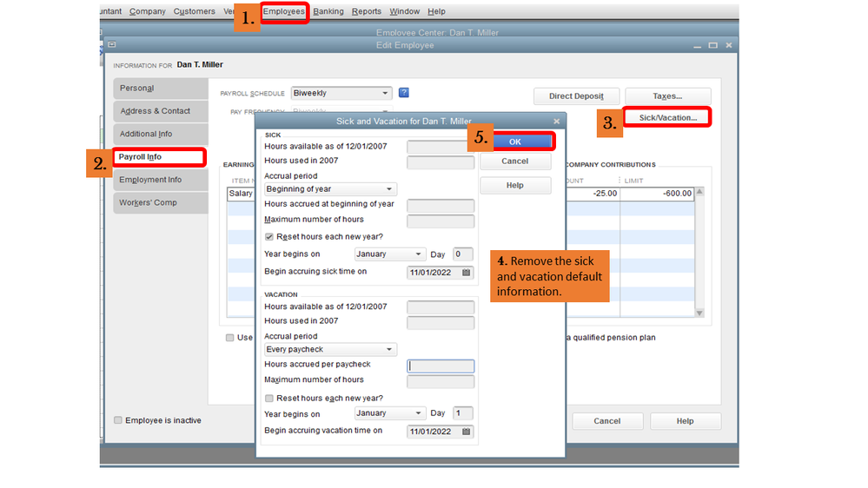Open the Company menu
The width and height of the screenshot is (868, 488).
147,11
